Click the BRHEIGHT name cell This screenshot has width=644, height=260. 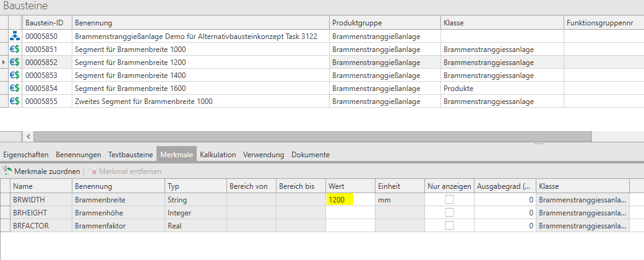pos(41,213)
